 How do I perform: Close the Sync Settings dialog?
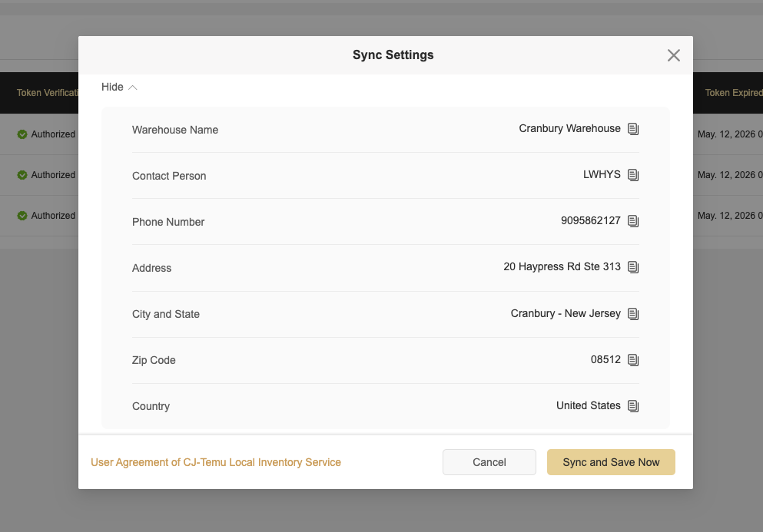(674, 55)
